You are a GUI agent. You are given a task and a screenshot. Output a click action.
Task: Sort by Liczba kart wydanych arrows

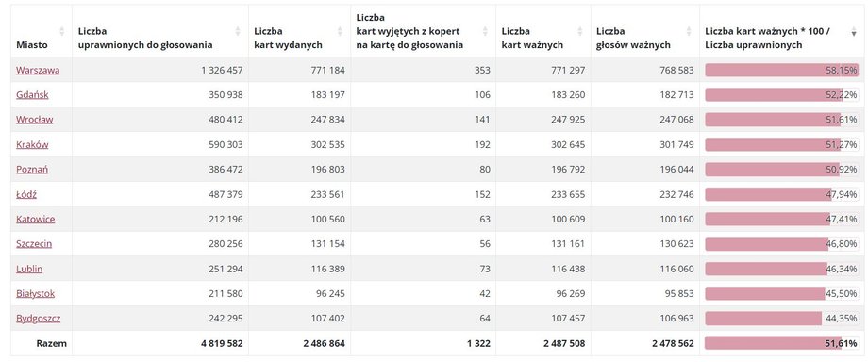pyautogui.click(x=341, y=31)
